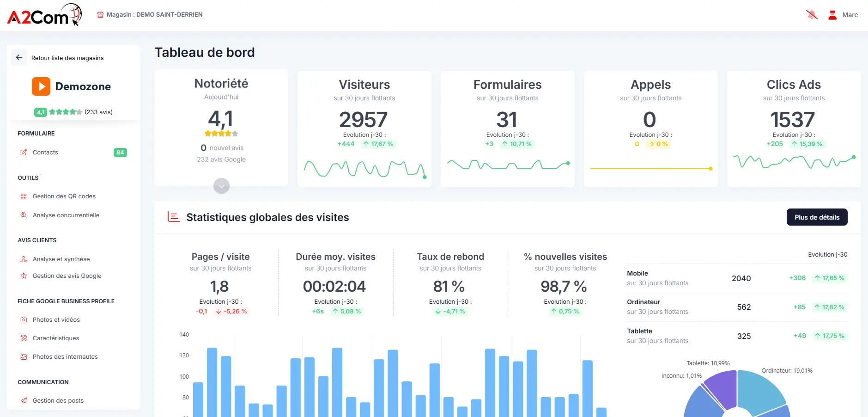
Task: Click the A2Com logo
Action: tap(44, 15)
